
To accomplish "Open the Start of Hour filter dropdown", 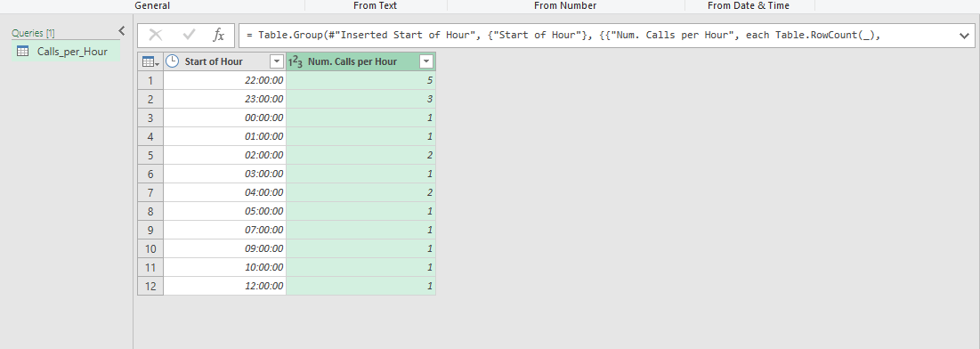I will pyautogui.click(x=277, y=61).
